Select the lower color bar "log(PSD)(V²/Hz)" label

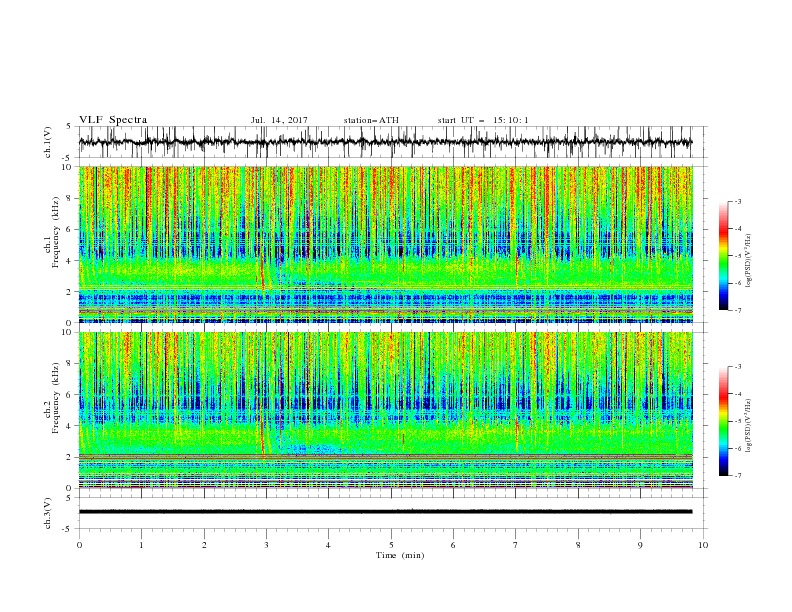coord(750,425)
